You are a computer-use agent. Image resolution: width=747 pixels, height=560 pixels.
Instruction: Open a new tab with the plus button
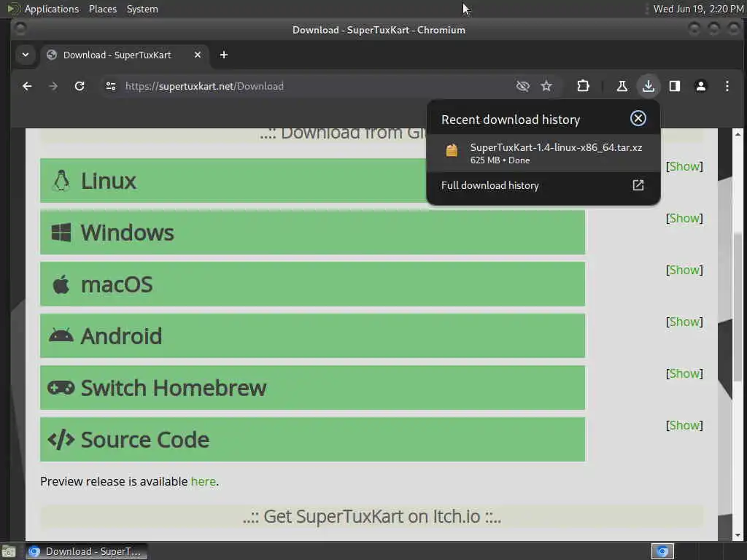click(x=223, y=55)
